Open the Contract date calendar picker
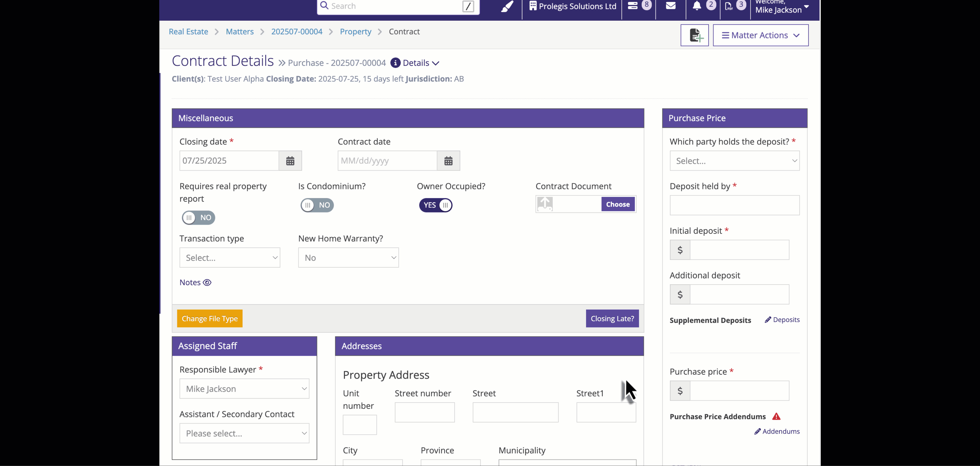Viewport: 980px width, 466px height. (448, 161)
